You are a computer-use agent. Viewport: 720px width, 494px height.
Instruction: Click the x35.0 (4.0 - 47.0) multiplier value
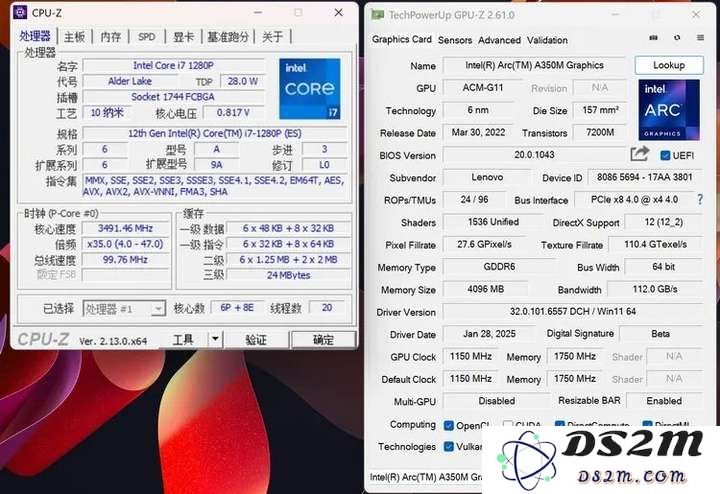tap(125, 244)
